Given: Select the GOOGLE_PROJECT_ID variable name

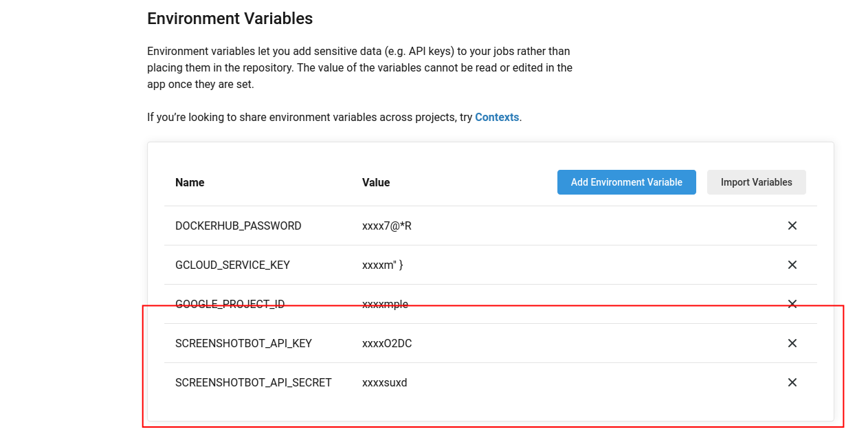Looking at the screenshot, I should point(230,304).
